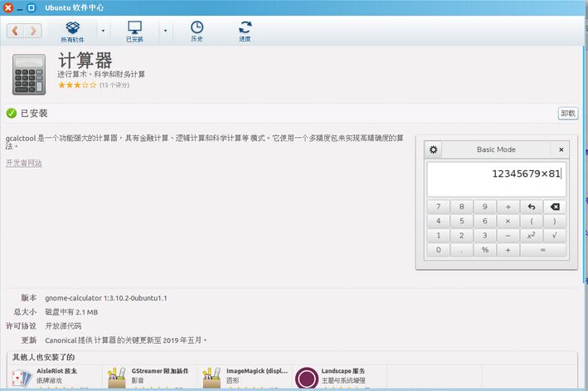Expand the dropdown beside 已安装
Image resolution: width=588 pixels, height=391 pixels.
pyautogui.click(x=165, y=32)
